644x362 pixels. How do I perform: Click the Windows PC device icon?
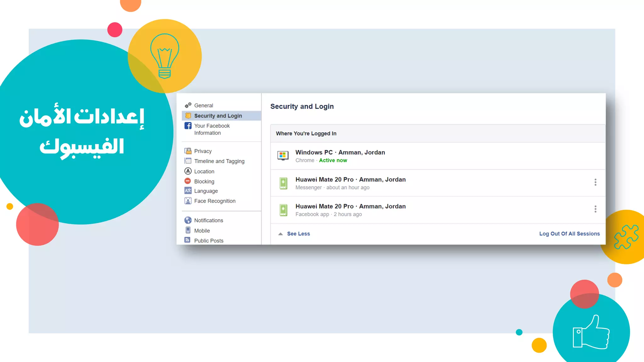[x=283, y=156]
